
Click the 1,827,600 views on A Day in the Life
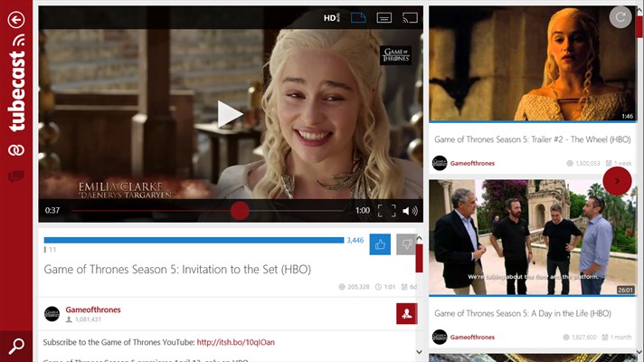coord(584,338)
